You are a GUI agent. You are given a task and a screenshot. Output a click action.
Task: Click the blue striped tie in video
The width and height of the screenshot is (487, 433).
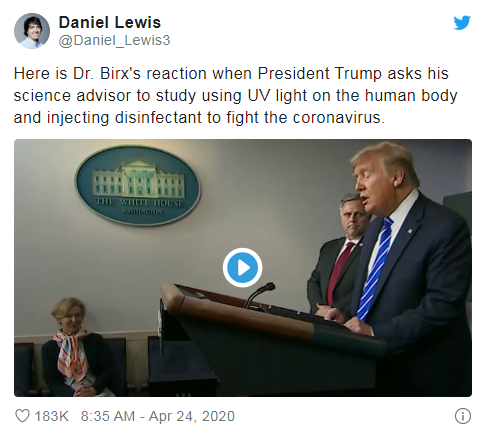point(376,268)
